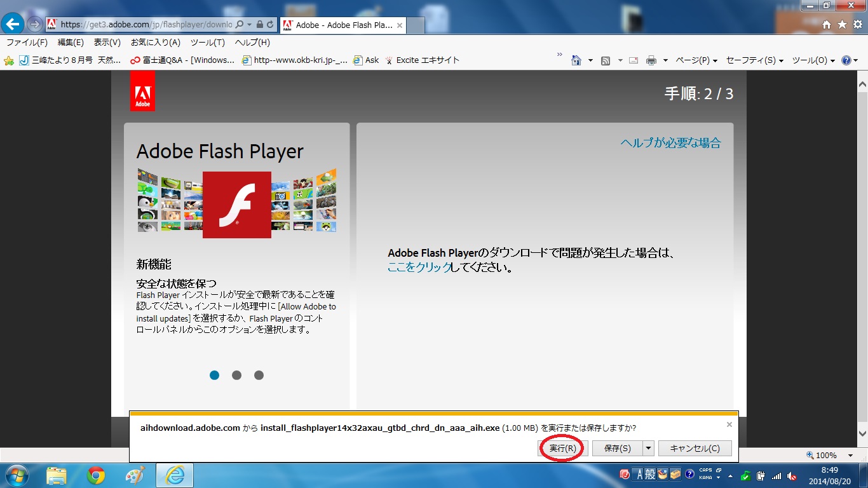The width and height of the screenshot is (868, 488).
Task: Open the ヘルプが必要な場合 link
Action: point(671,143)
